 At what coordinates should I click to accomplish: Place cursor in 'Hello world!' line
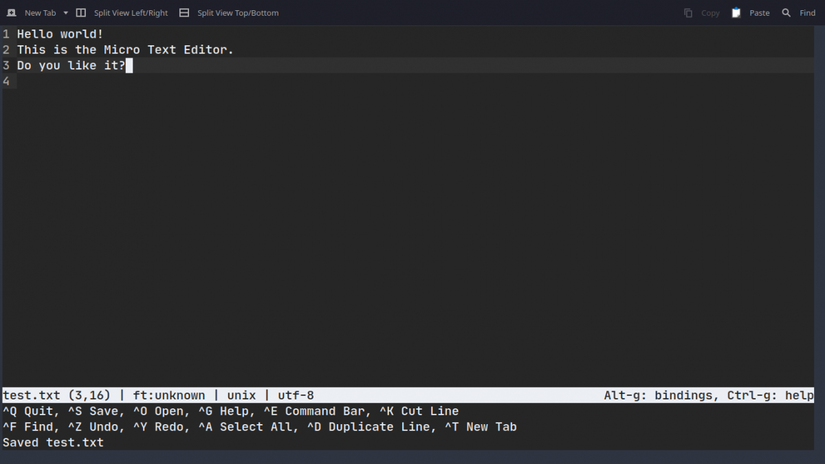(x=60, y=34)
